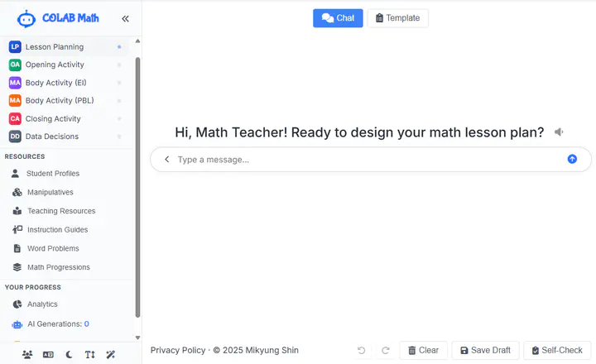Click the redo arrow icon

pos(386,351)
